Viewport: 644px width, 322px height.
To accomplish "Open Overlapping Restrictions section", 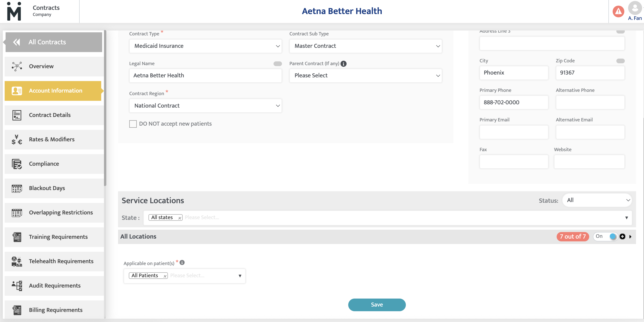I will click(54, 212).
